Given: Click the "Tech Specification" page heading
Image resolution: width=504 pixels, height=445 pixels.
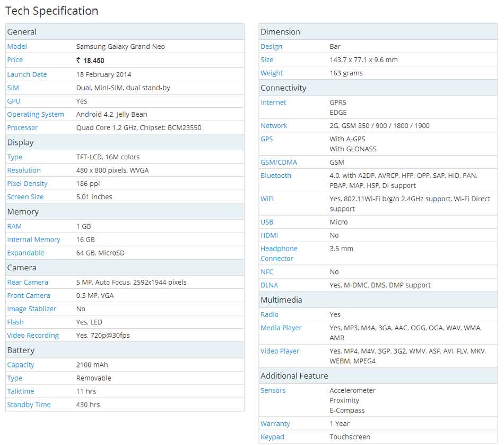Looking at the screenshot, I should pos(52,11).
